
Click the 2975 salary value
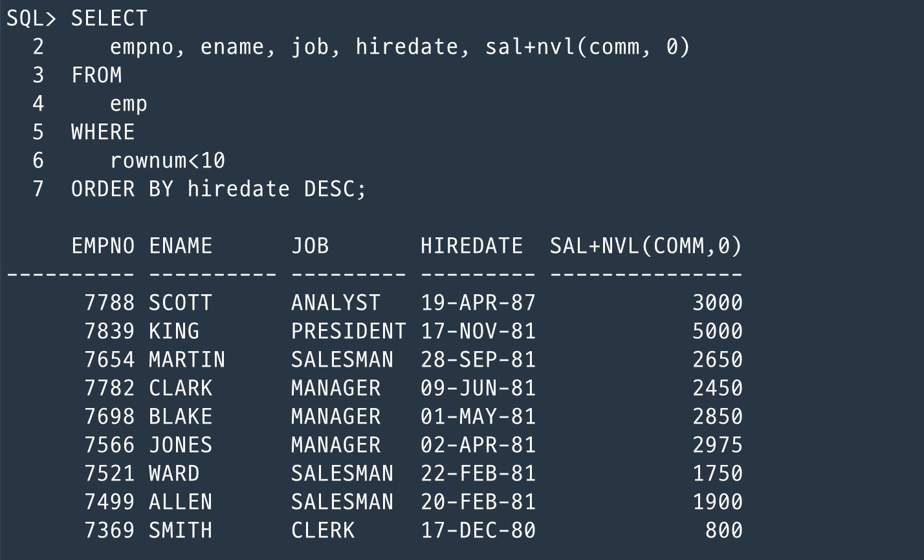pos(717,445)
